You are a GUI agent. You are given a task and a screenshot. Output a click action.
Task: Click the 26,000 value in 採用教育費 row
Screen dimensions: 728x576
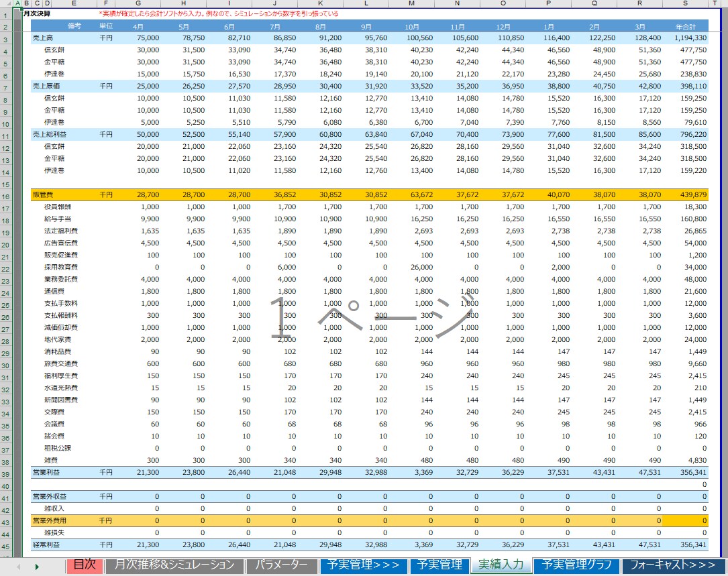pos(411,268)
